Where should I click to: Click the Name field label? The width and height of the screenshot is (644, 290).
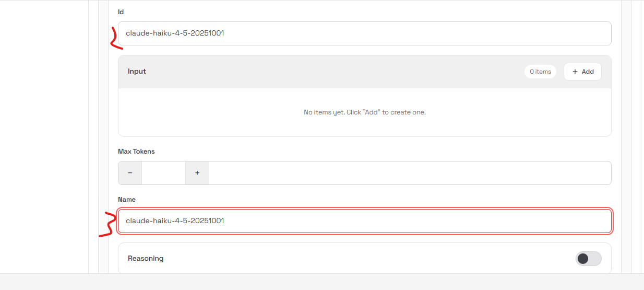coord(127,200)
